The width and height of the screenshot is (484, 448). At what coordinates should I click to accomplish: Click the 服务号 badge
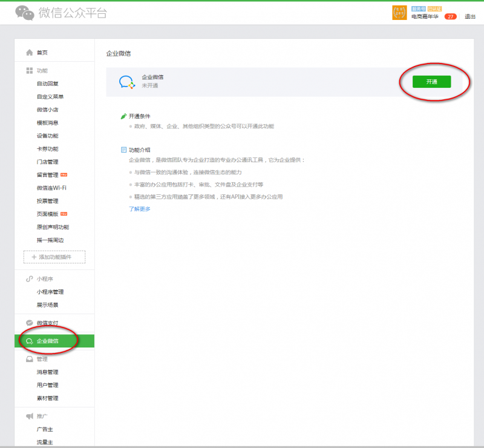(x=419, y=9)
